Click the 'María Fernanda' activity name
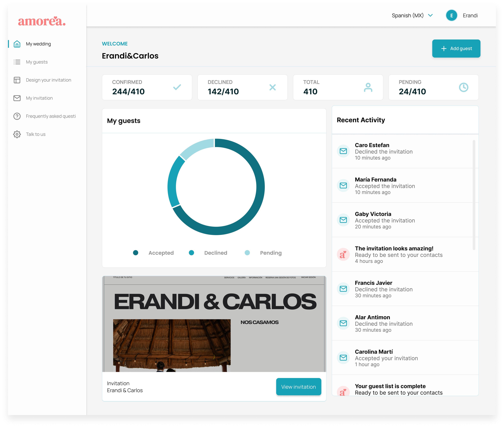This screenshot has height=427, width=504. pos(376,180)
